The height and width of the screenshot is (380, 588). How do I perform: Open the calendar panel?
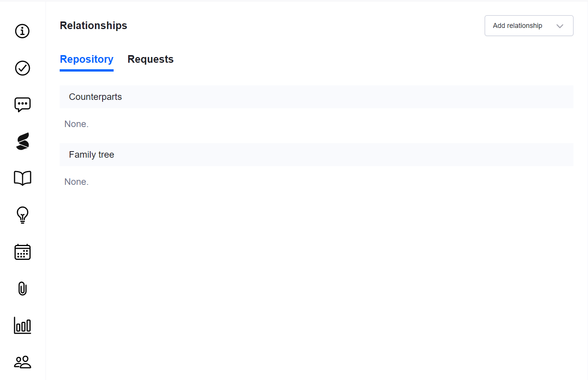pyautogui.click(x=22, y=252)
